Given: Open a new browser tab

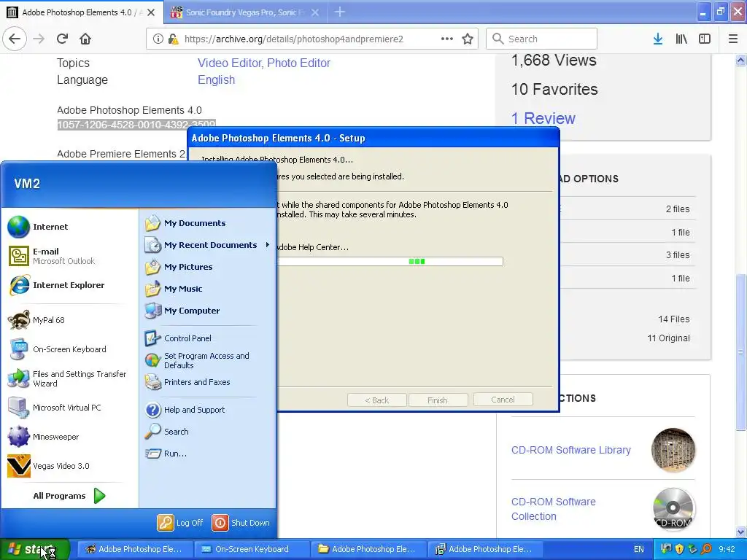Looking at the screenshot, I should coord(340,12).
